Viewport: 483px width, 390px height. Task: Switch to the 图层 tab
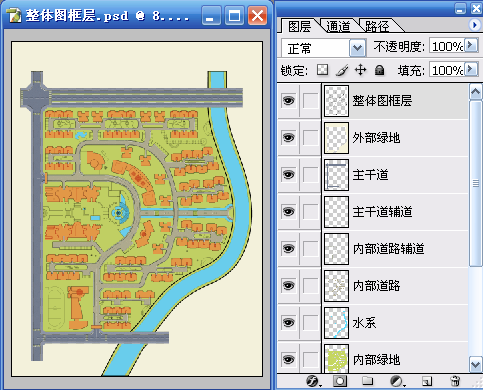click(x=299, y=26)
